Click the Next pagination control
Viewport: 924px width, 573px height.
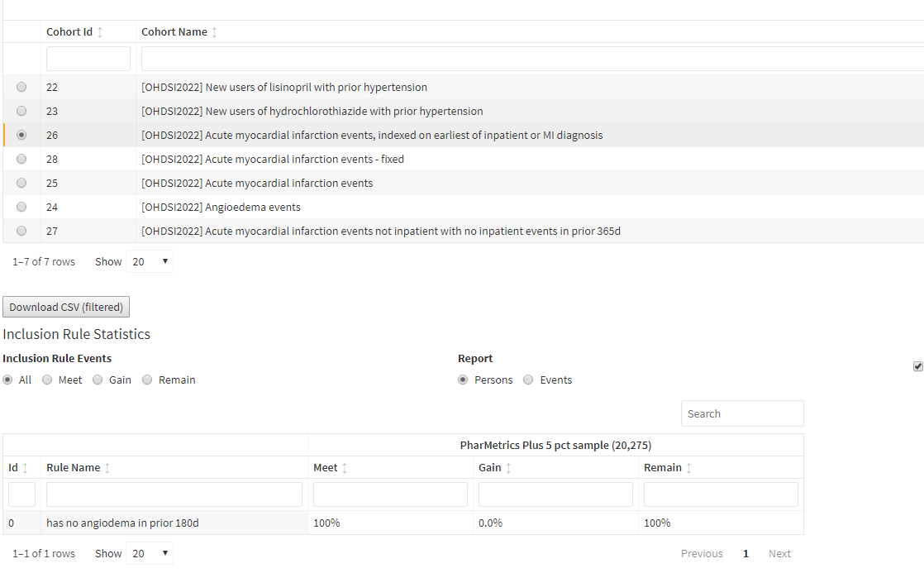tap(779, 553)
